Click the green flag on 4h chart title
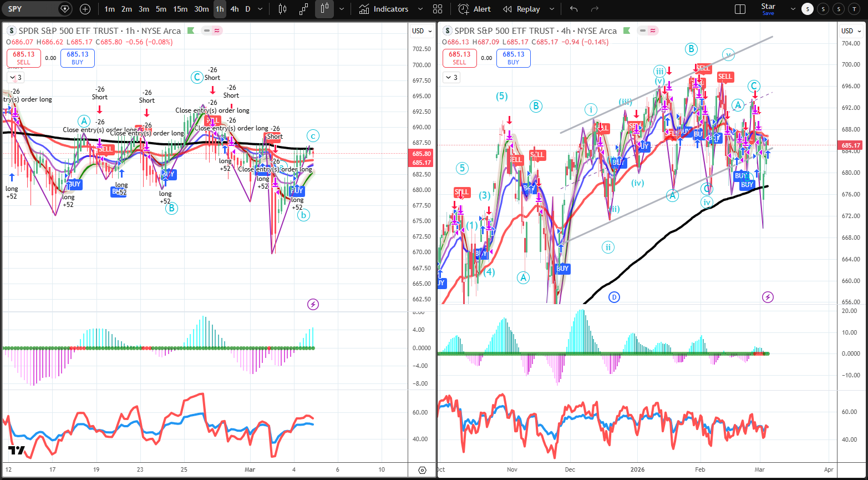 click(x=627, y=31)
